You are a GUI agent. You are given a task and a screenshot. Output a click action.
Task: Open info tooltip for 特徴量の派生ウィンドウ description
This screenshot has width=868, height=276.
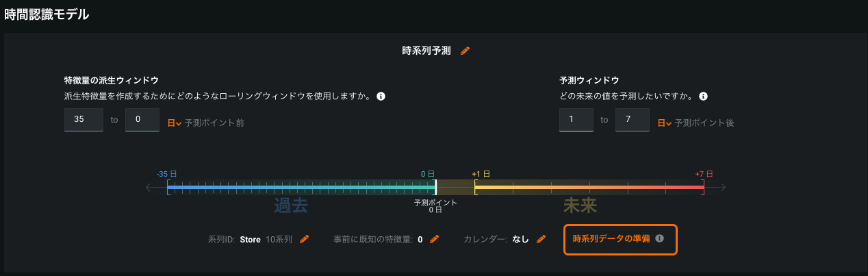click(x=381, y=96)
